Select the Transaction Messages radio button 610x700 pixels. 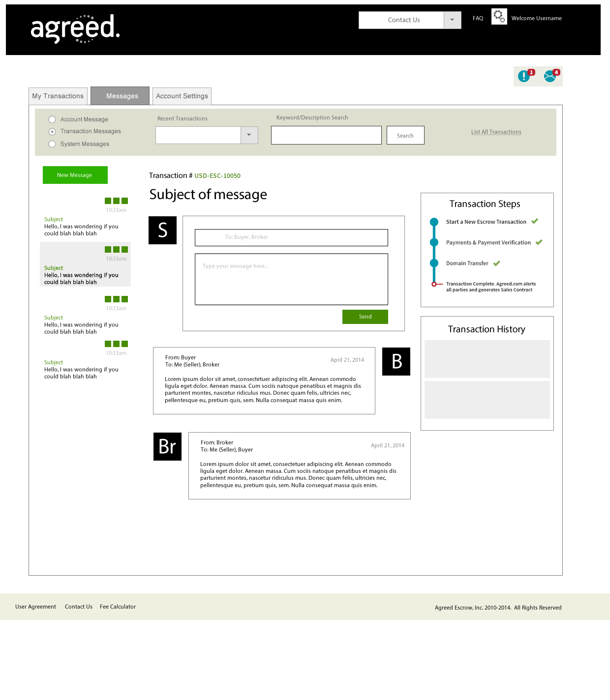[52, 131]
